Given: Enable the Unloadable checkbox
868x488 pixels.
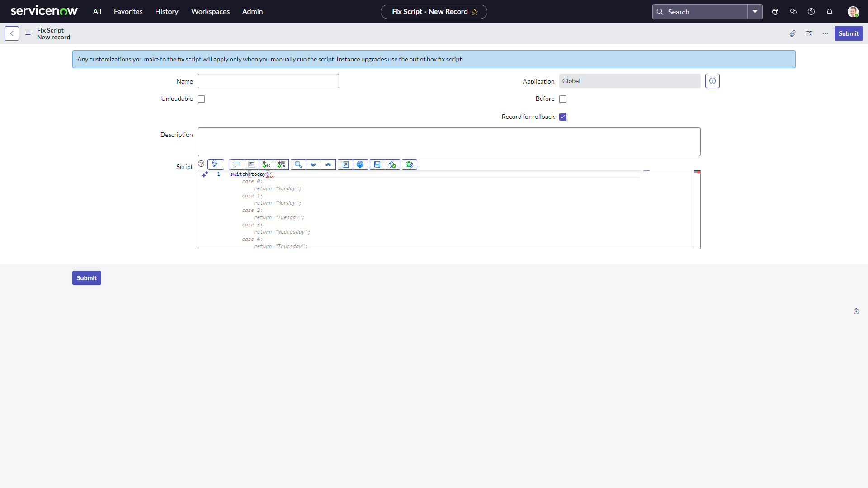Looking at the screenshot, I should click(201, 99).
